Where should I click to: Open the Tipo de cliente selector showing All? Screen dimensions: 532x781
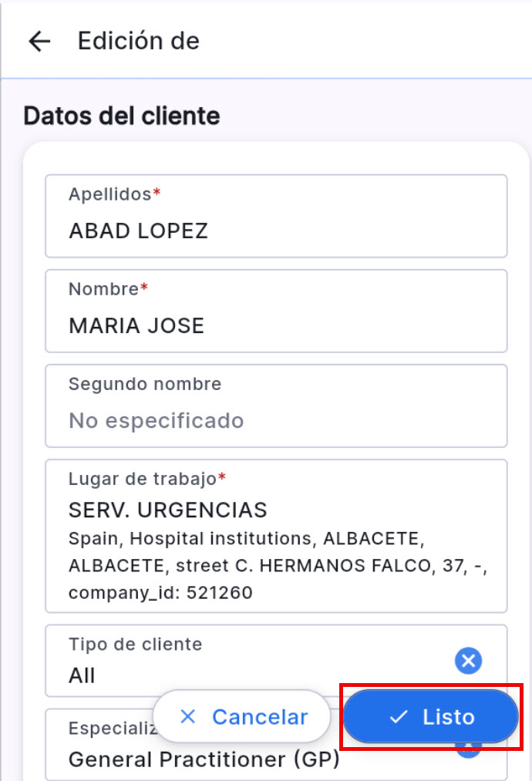click(x=231, y=660)
